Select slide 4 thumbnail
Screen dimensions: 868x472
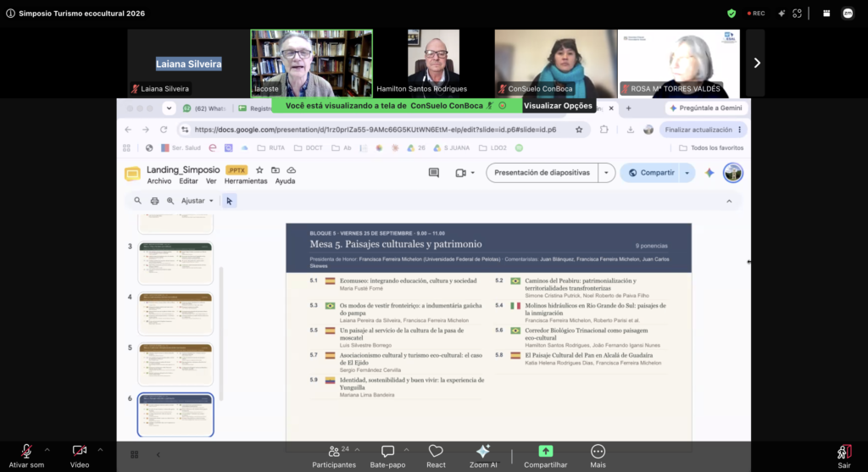click(x=175, y=314)
